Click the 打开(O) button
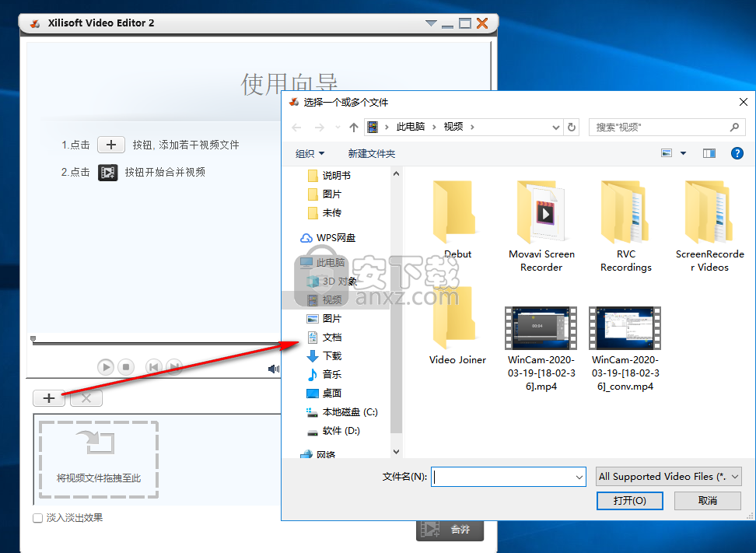This screenshot has height=553, width=756. 630,501
